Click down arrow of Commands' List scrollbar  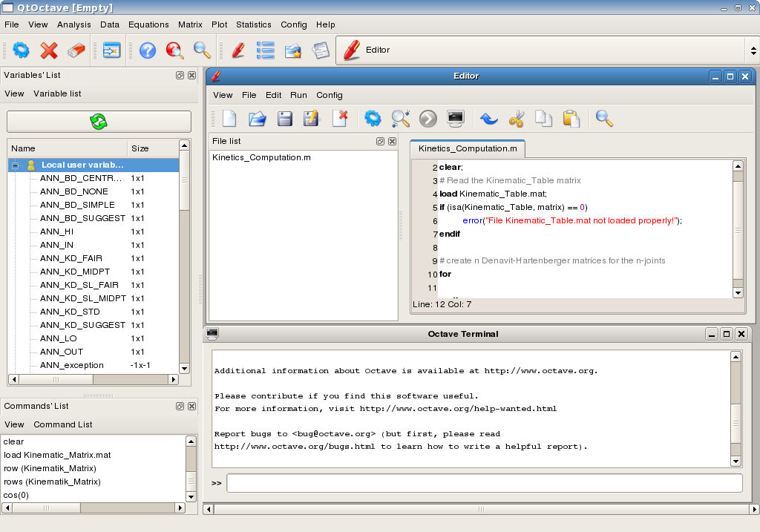click(x=191, y=497)
